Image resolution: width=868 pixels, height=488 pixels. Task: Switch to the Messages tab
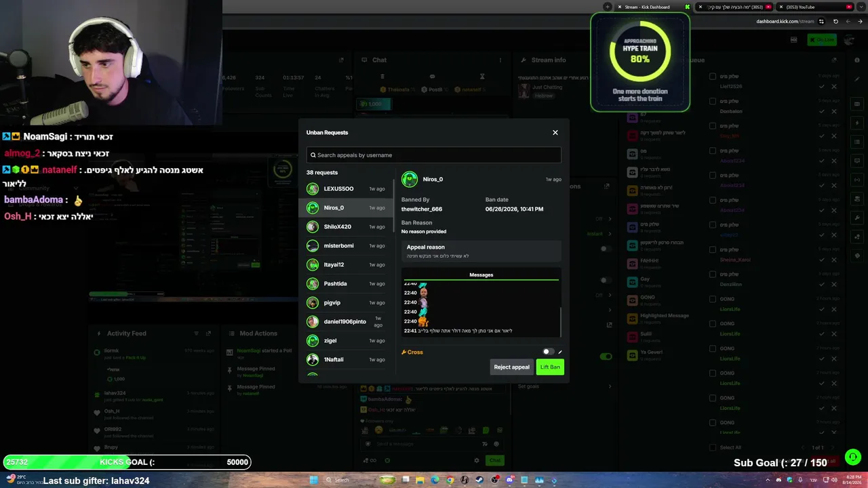pyautogui.click(x=481, y=275)
